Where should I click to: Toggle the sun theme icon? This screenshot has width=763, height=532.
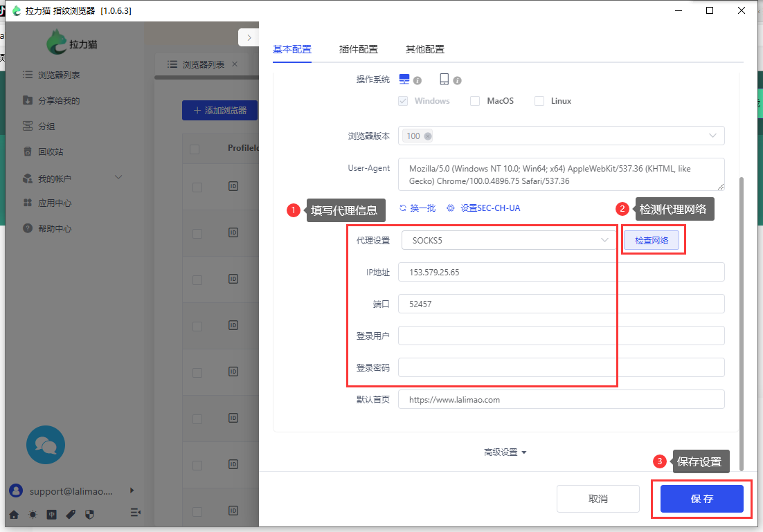(x=33, y=515)
